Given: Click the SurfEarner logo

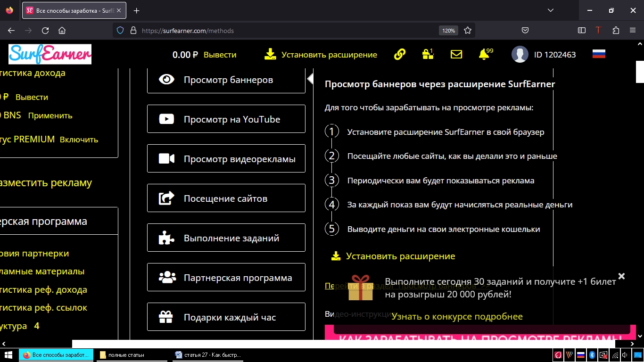Looking at the screenshot, I should [50, 54].
